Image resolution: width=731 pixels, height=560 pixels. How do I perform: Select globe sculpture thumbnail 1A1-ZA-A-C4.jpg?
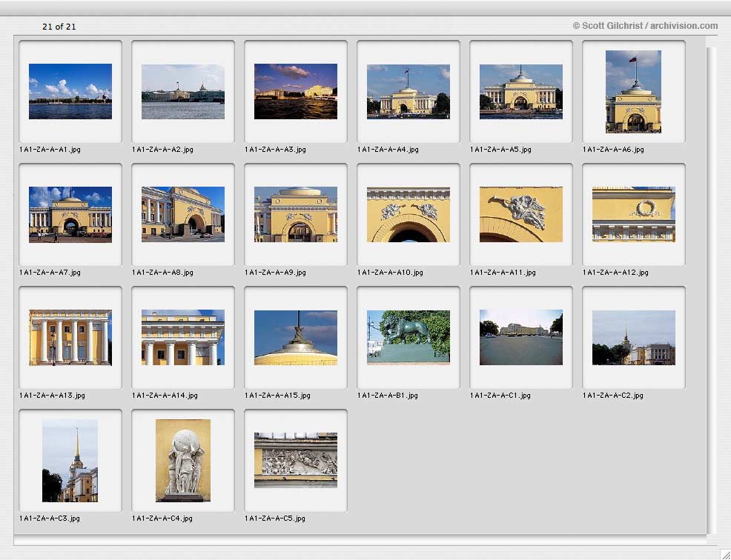pos(183,460)
